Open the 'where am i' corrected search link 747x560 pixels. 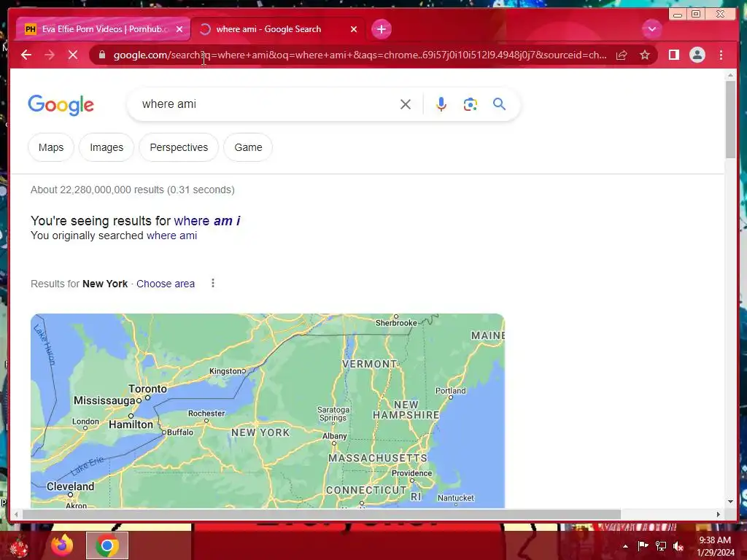[x=207, y=221]
